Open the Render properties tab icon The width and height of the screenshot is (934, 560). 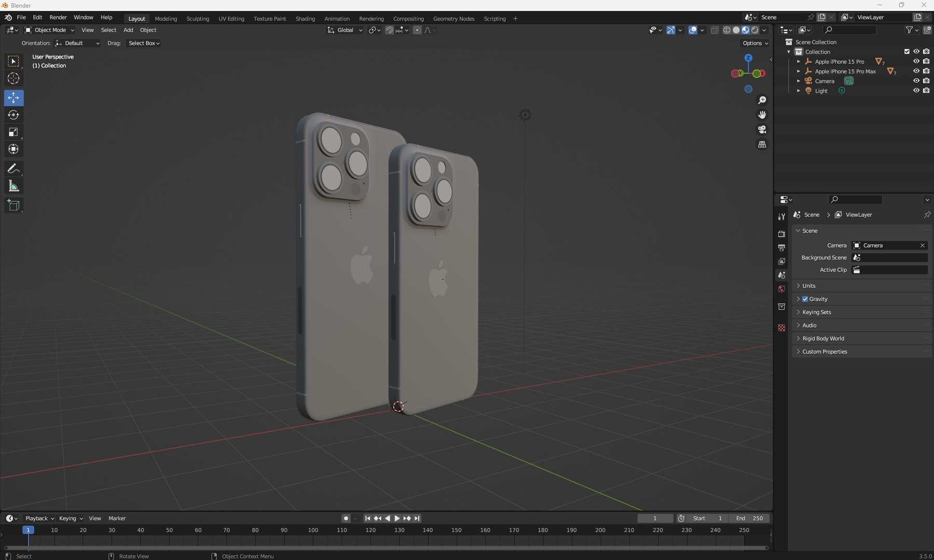click(x=781, y=234)
